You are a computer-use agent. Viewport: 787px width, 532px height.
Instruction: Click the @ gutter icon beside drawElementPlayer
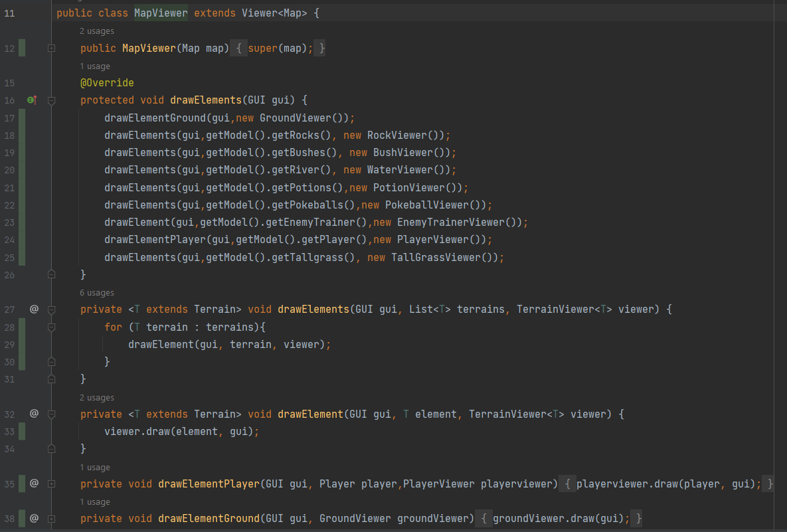tap(34, 484)
